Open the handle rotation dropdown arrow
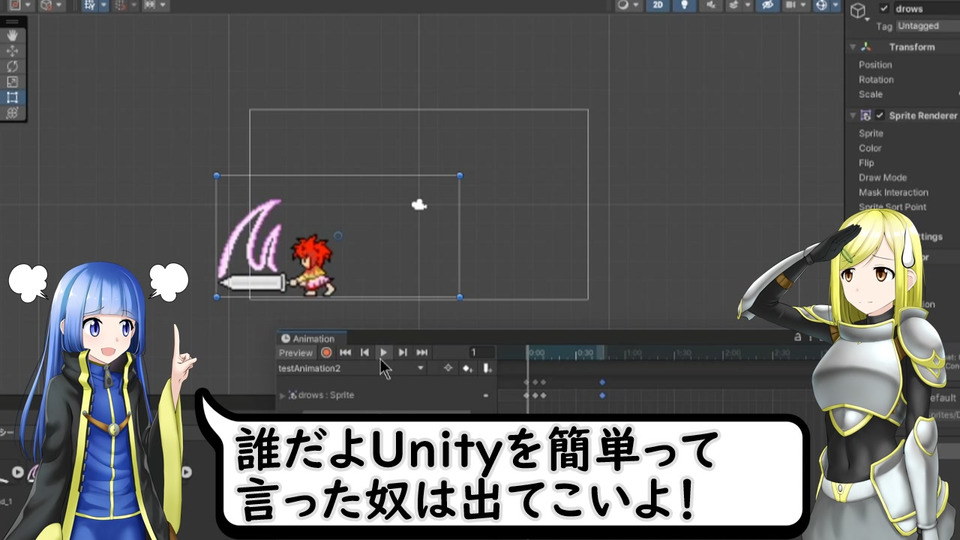The height and width of the screenshot is (540, 960). point(59,5)
